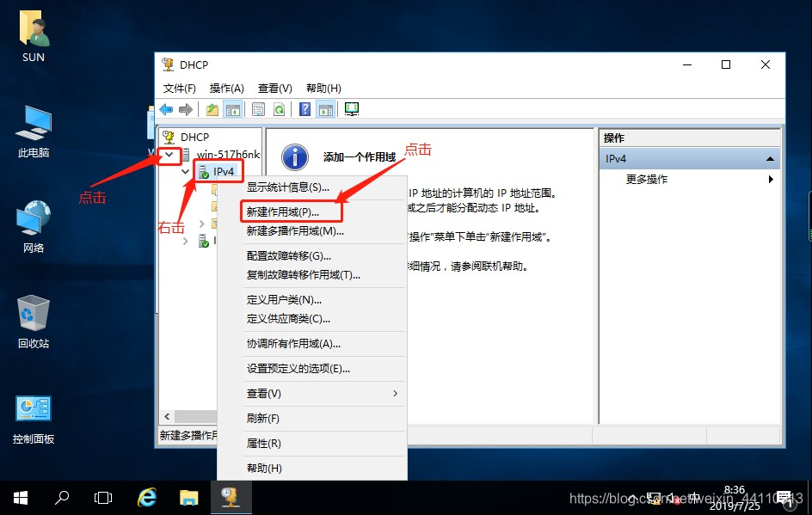Image resolution: width=812 pixels, height=515 pixels.
Task: Open the 操作(A) menu
Action: 227,89
